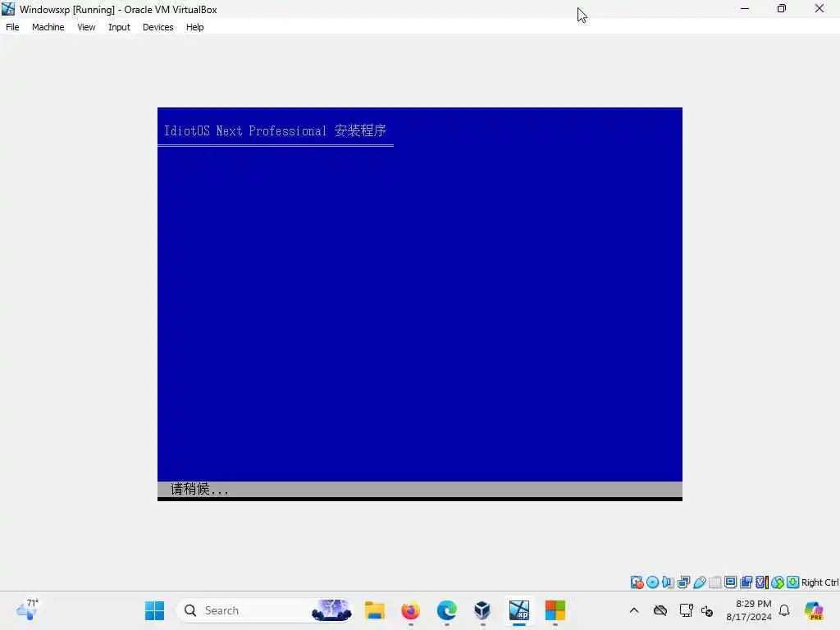Image resolution: width=840 pixels, height=630 pixels.
Task: Click the virtualization features V icon
Action: point(762,582)
